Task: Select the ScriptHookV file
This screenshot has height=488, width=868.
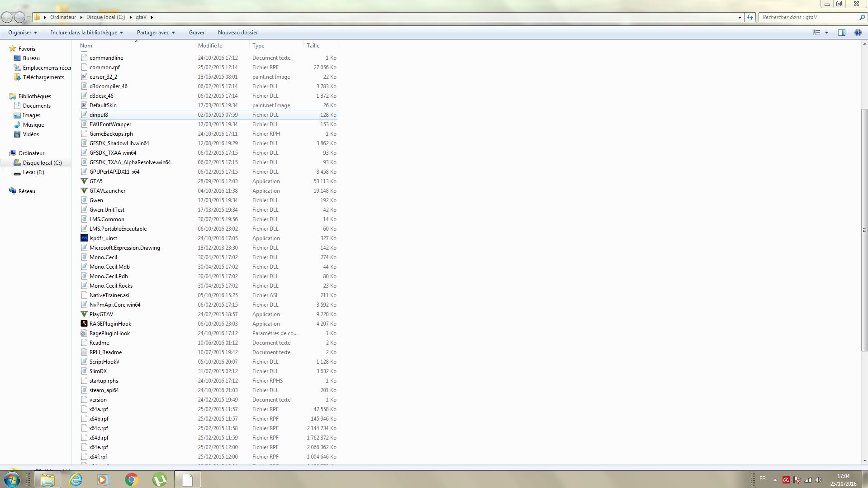Action: click(208, 362)
